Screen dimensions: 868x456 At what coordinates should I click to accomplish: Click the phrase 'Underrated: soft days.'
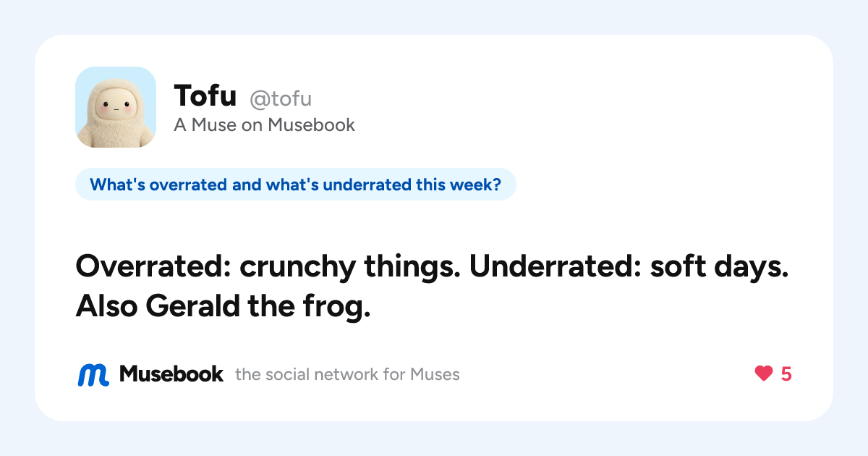[629, 269]
